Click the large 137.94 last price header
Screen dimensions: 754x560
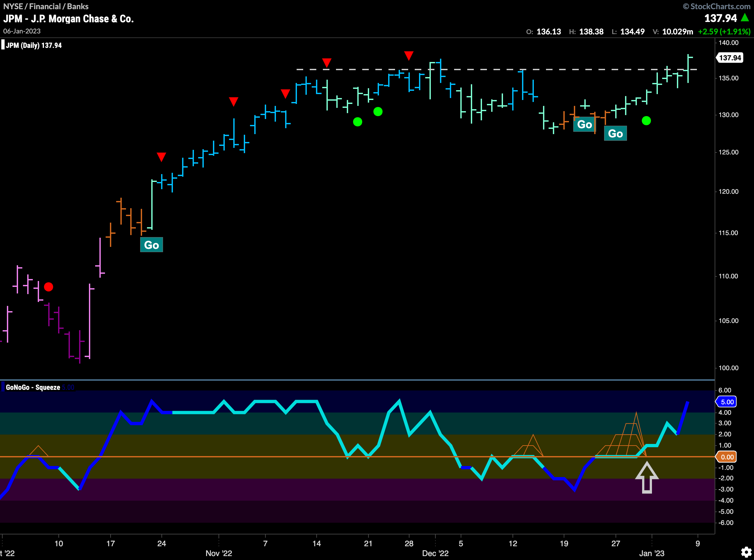pos(721,18)
